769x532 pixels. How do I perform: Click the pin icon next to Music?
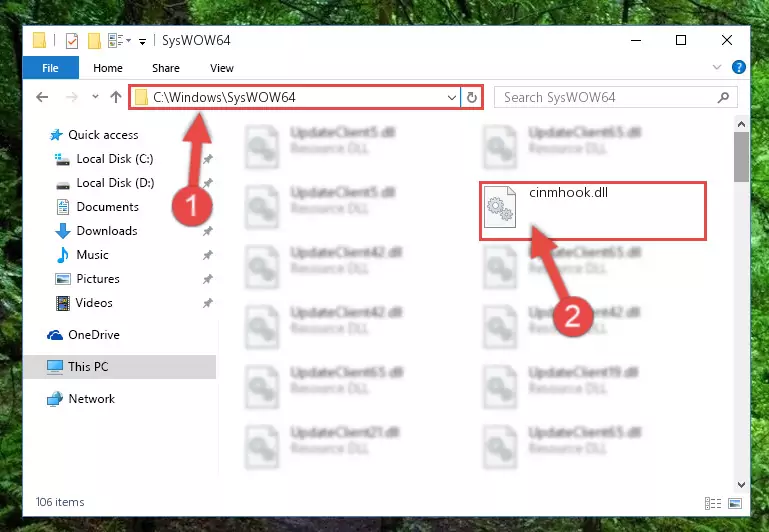[x=208, y=255]
